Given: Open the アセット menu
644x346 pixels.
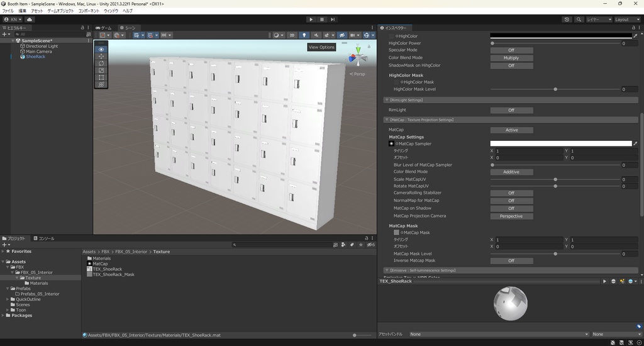Looking at the screenshot, I should 37,11.
